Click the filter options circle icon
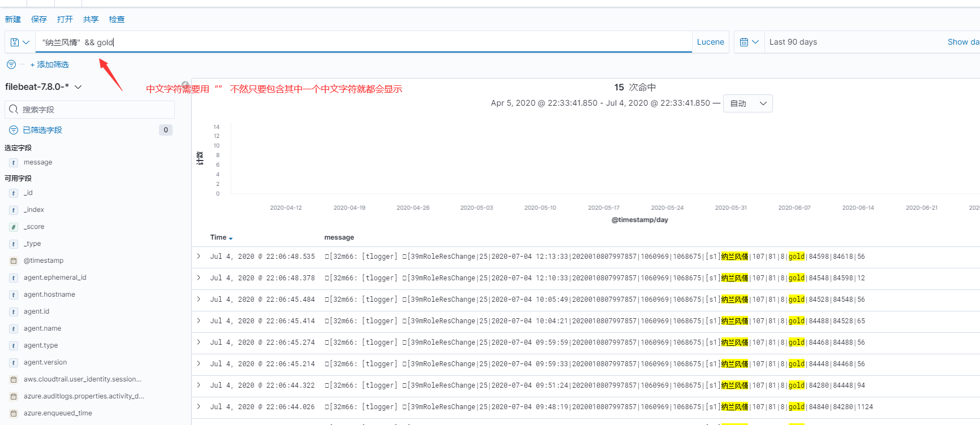Viewport: 980px width, 425px height. click(x=11, y=64)
